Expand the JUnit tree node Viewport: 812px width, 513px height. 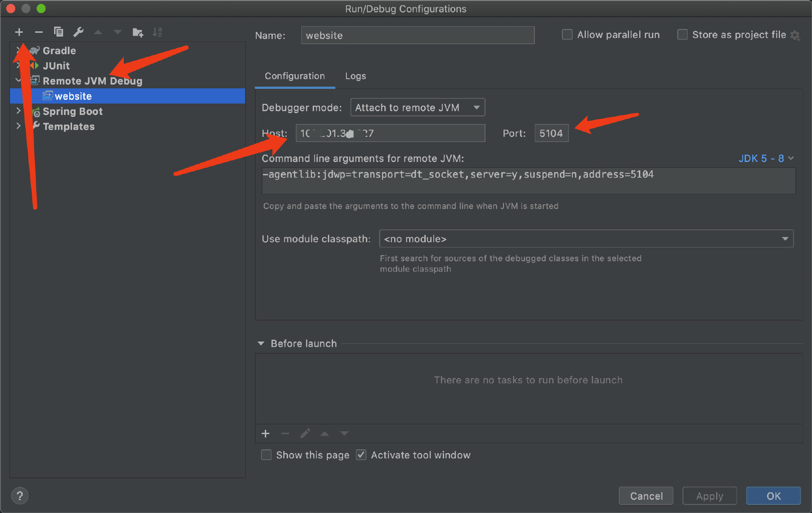pyautogui.click(x=19, y=65)
